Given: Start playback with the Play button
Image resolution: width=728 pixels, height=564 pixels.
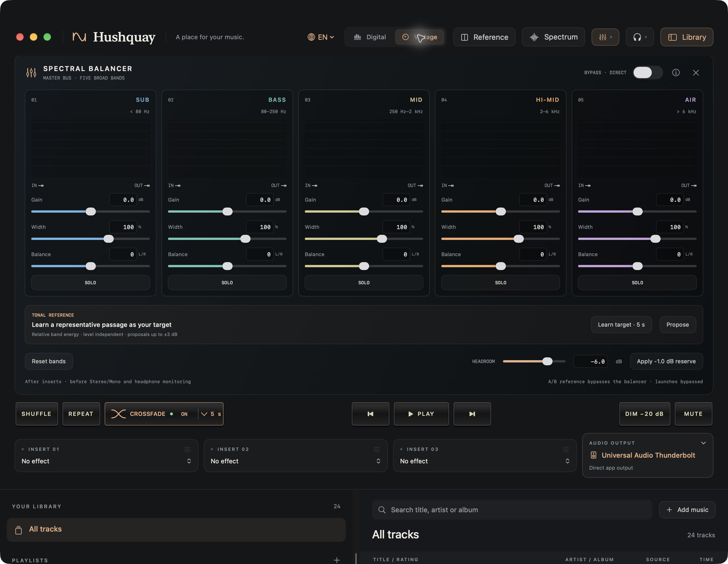Looking at the screenshot, I should click(x=421, y=414).
